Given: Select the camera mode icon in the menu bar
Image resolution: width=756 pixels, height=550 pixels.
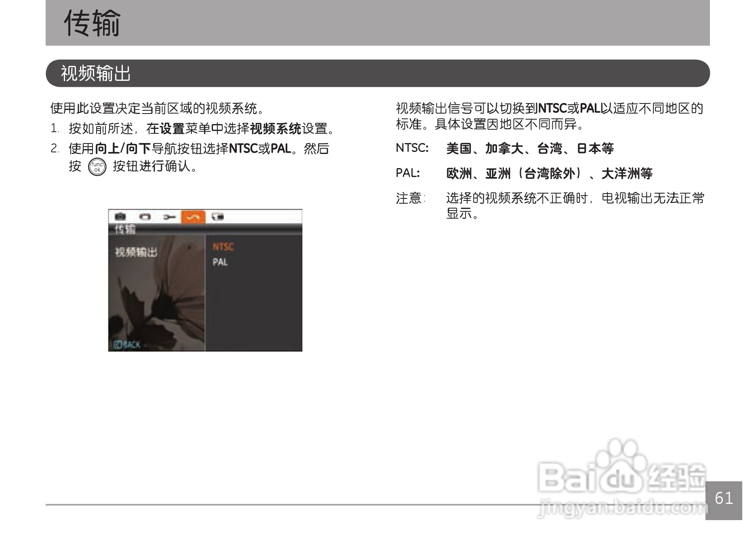Looking at the screenshot, I should (x=121, y=216).
